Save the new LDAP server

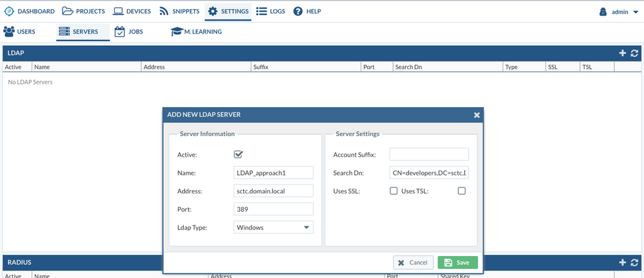click(x=458, y=263)
